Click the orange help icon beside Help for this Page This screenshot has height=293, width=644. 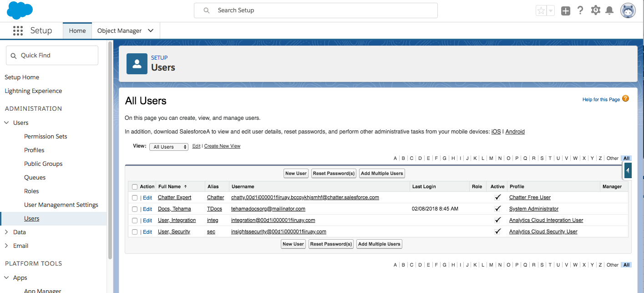click(625, 98)
